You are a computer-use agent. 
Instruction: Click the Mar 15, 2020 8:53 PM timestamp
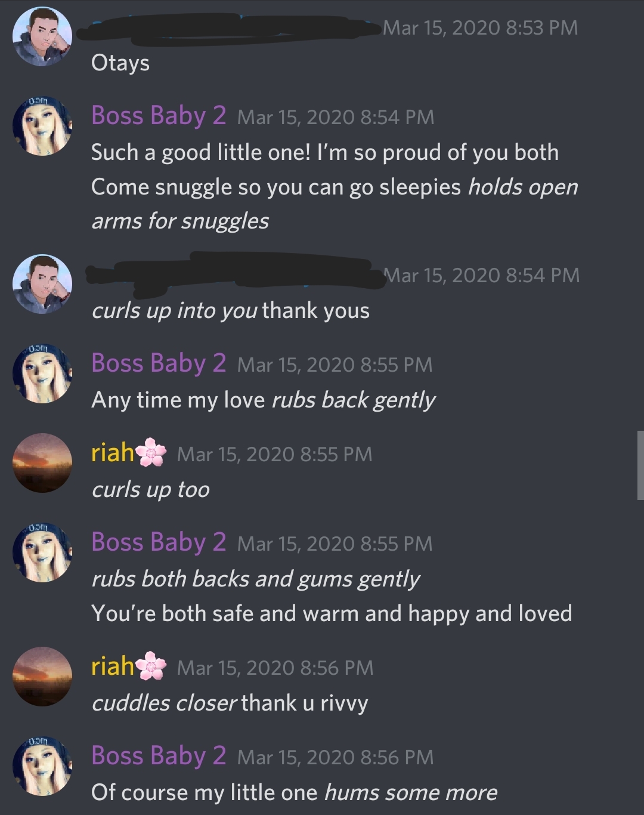tap(481, 27)
